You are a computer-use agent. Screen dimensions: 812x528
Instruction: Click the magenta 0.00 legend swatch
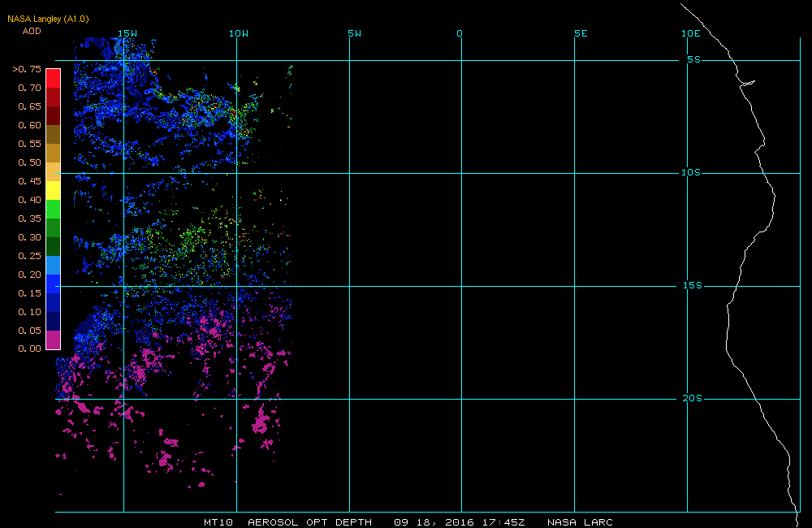pos(54,340)
